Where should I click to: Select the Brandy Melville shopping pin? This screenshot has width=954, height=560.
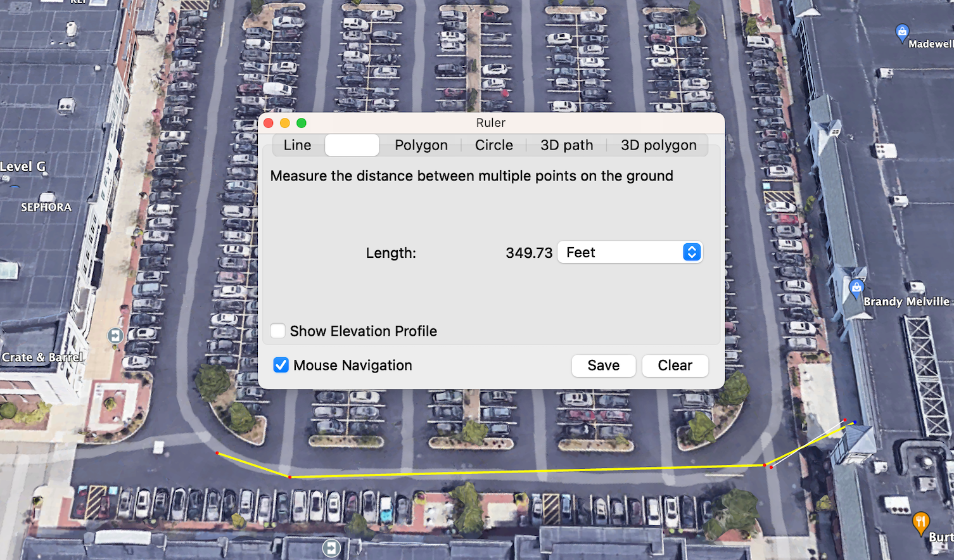856,288
